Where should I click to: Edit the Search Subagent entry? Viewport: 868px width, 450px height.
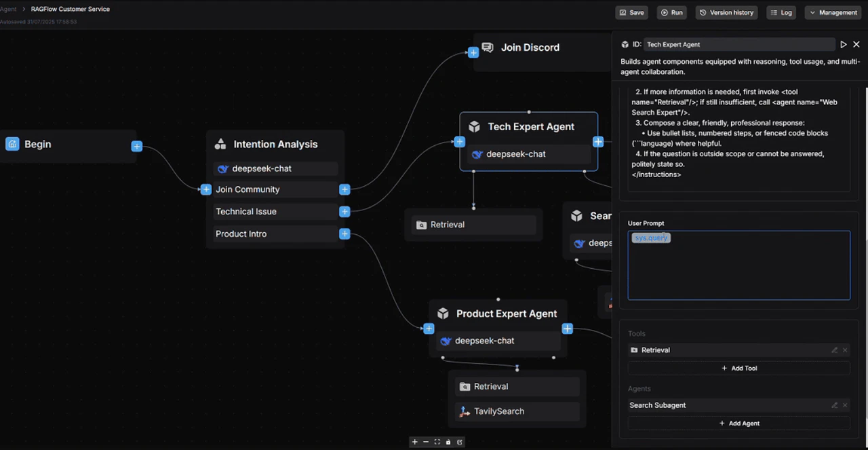pyautogui.click(x=835, y=405)
